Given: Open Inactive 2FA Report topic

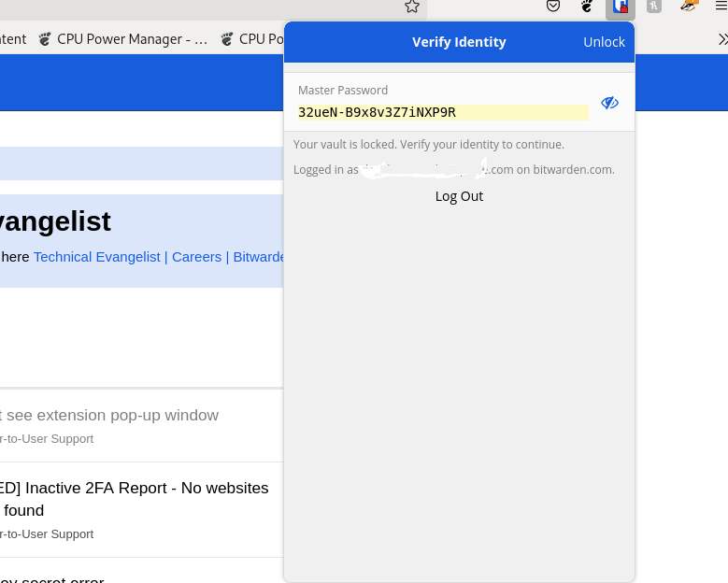Looking at the screenshot, I should 135,499.
